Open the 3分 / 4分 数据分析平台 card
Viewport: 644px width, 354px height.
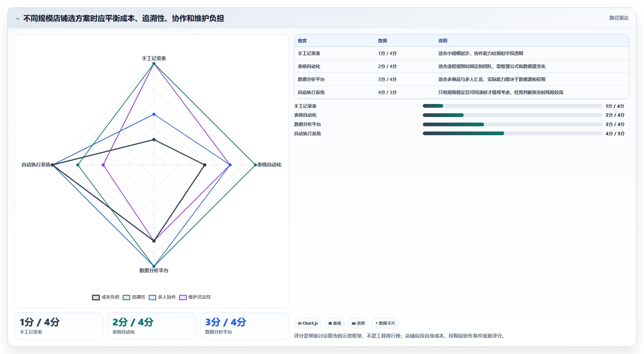(x=244, y=326)
